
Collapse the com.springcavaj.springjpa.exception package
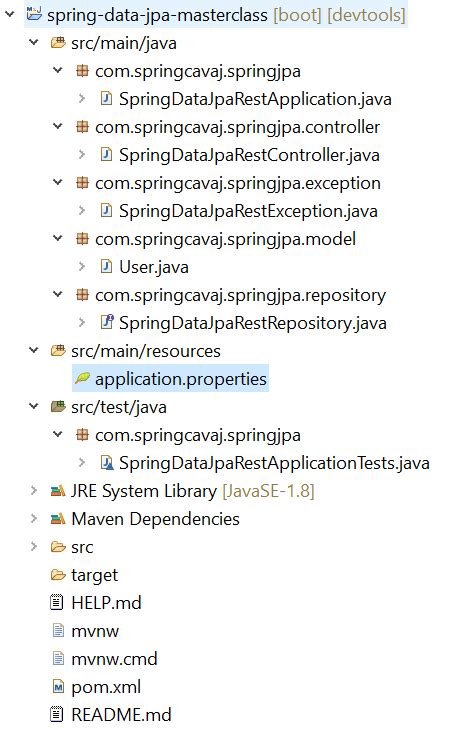(58, 182)
